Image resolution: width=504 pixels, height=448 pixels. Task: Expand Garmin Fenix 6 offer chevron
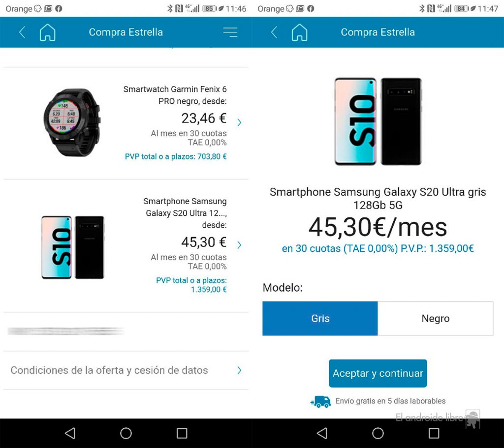(x=239, y=122)
